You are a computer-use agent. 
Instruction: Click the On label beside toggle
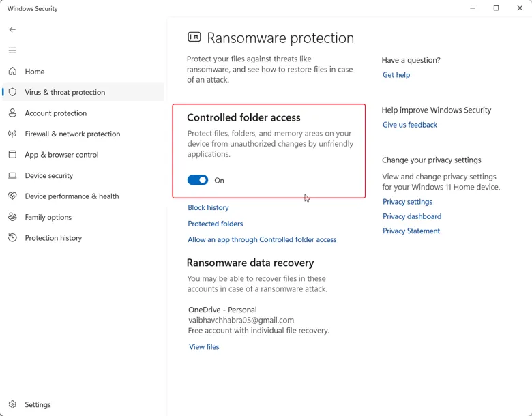pyautogui.click(x=219, y=181)
